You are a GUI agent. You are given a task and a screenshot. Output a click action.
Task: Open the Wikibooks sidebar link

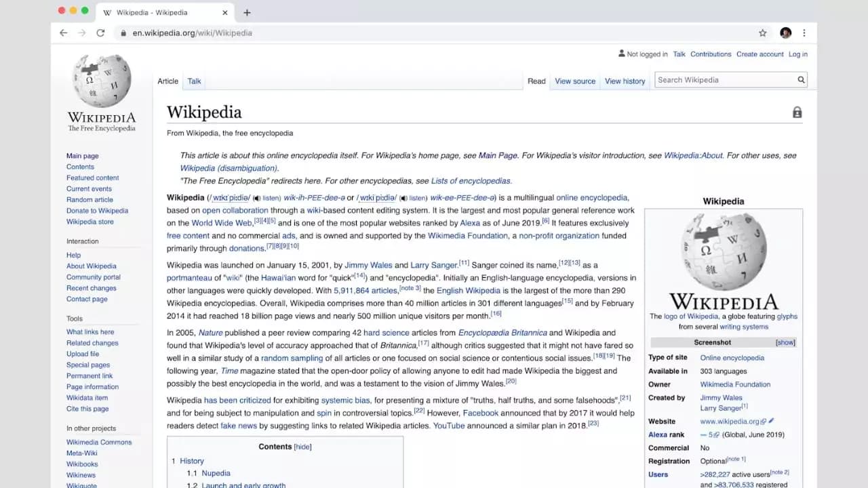coord(82,464)
